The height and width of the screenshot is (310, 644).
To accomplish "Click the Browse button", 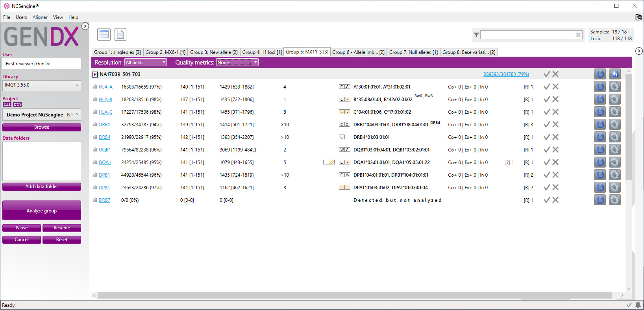I will [x=42, y=127].
